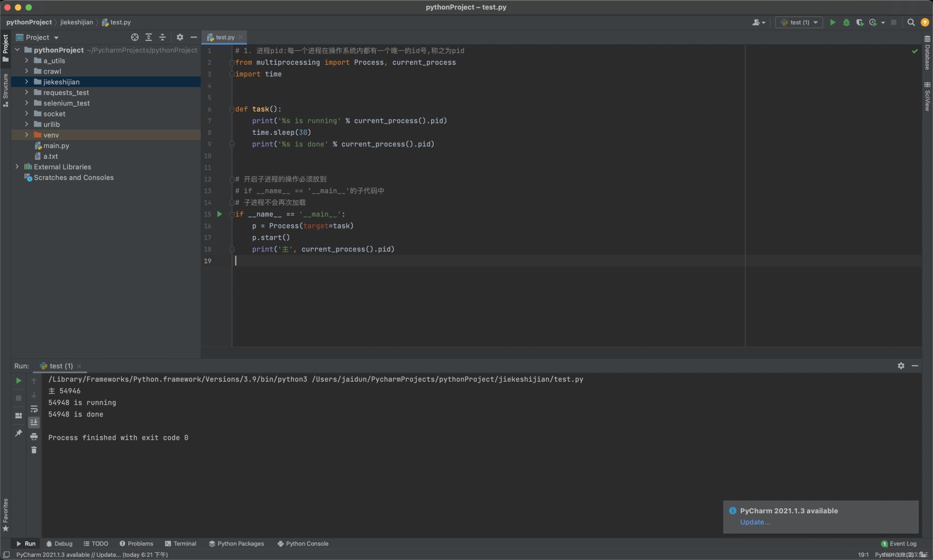The width and height of the screenshot is (933, 560).
Task: Expand External Libraries node
Action: click(17, 167)
